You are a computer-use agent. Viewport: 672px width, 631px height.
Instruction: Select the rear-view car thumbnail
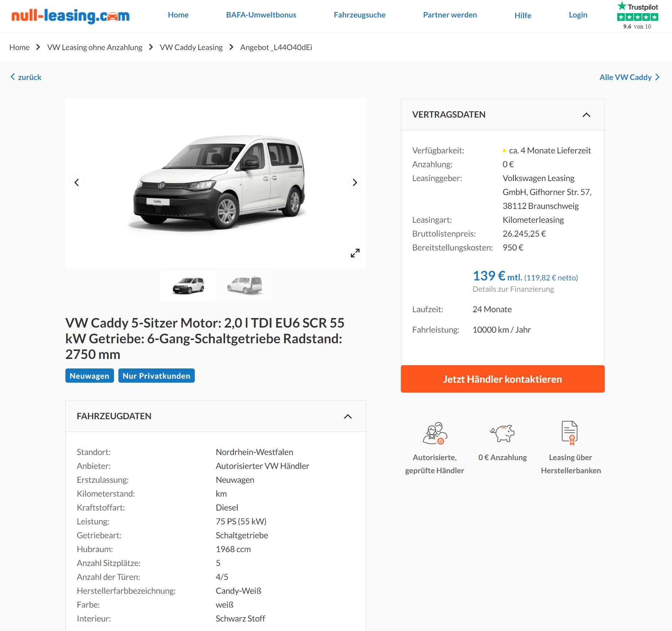click(244, 285)
